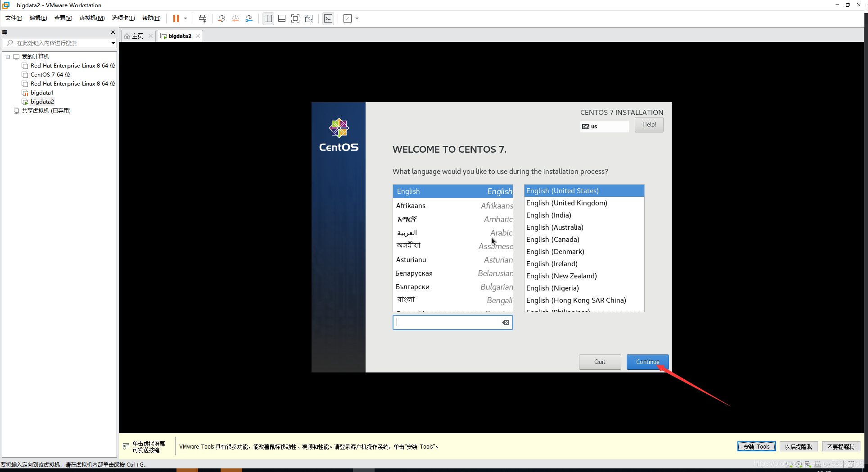Click the stretch guest display icon

pyautogui.click(x=348, y=18)
